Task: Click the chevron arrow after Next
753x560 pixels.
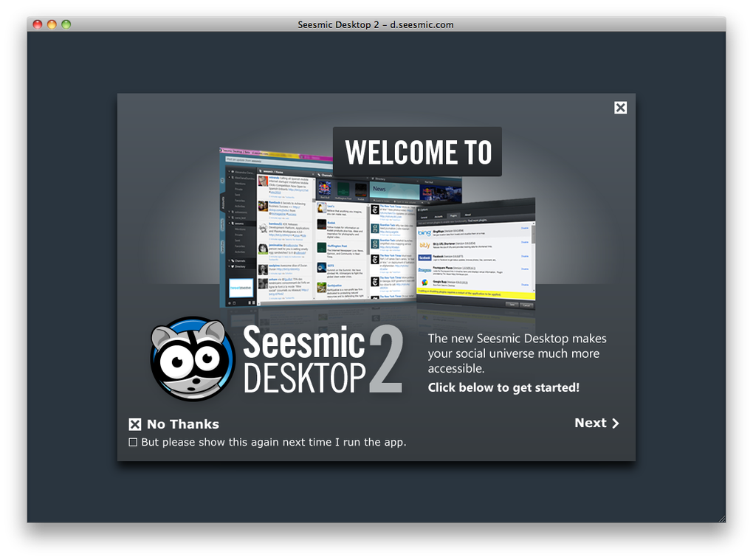Action: tap(615, 424)
